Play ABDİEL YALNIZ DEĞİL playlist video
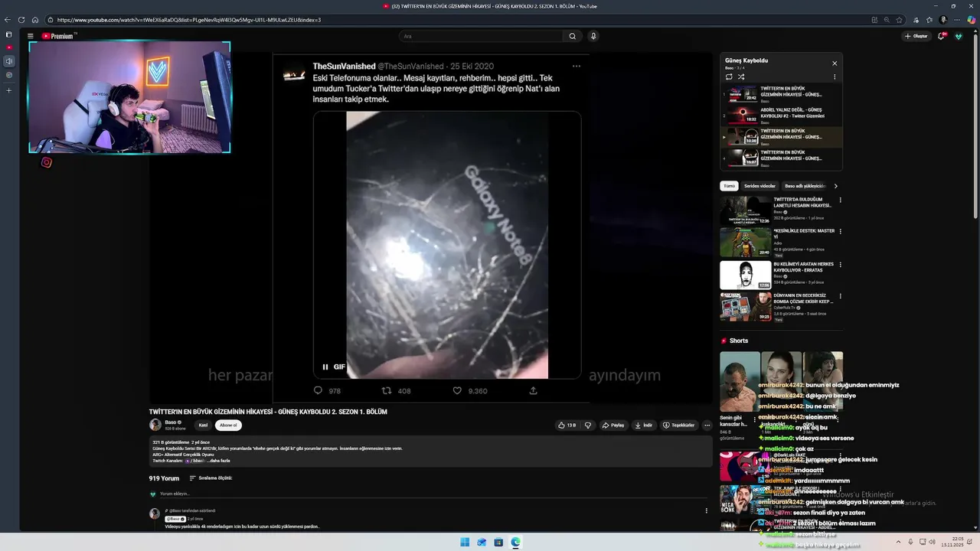Viewport: 980px width, 551px height. pos(742,116)
